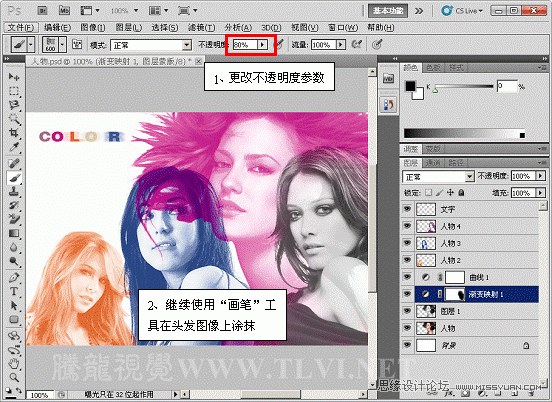Toggle the Brush panel icon
552x402 pixels.
click(x=77, y=44)
